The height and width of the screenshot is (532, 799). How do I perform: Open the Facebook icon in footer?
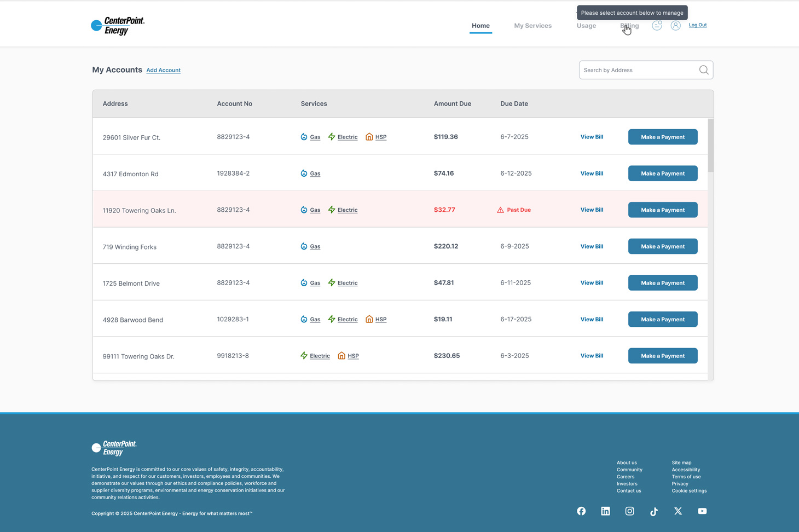[x=581, y=511]
